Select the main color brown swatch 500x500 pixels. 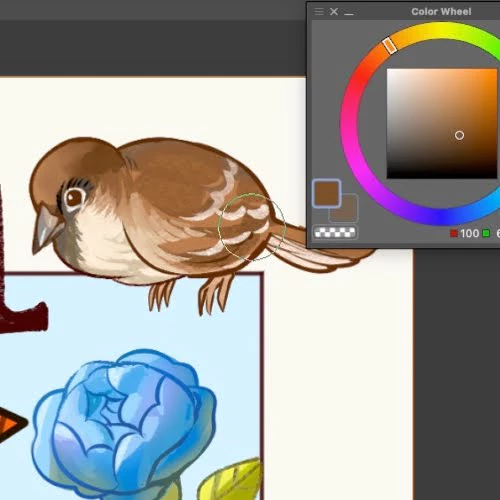coord(326,193)
